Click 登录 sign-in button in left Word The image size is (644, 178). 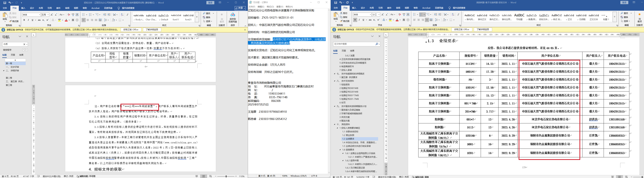pos(211,3)
